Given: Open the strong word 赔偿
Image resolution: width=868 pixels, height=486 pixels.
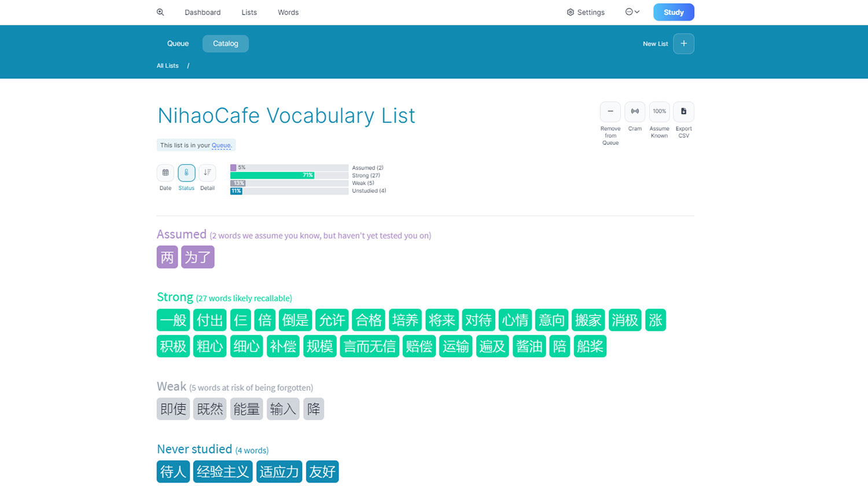Looking at the screenshot, I should [419, 346].
